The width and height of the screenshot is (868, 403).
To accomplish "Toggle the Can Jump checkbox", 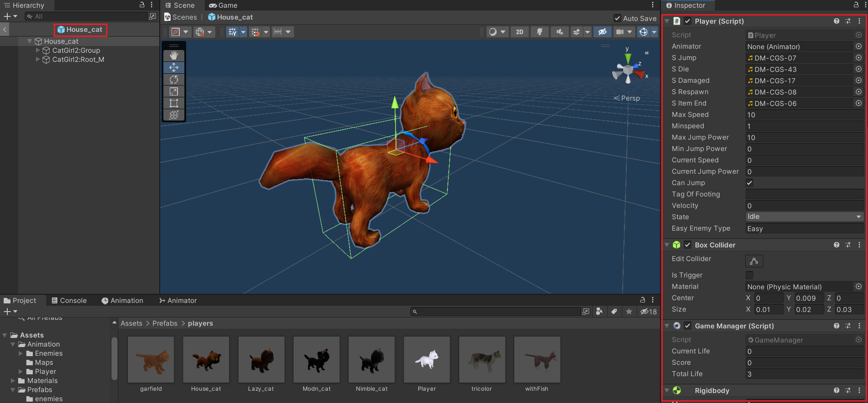I will pos(750,183).
